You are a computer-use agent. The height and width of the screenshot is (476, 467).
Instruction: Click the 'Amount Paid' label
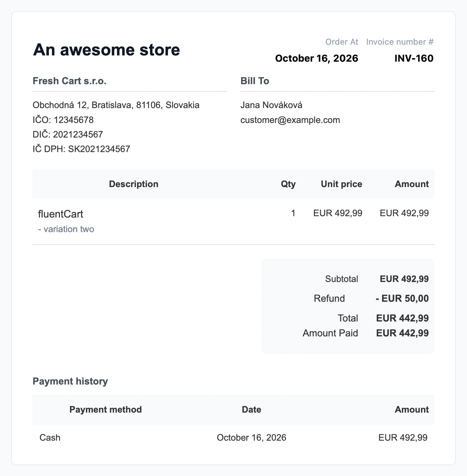[x=330, y=333]
